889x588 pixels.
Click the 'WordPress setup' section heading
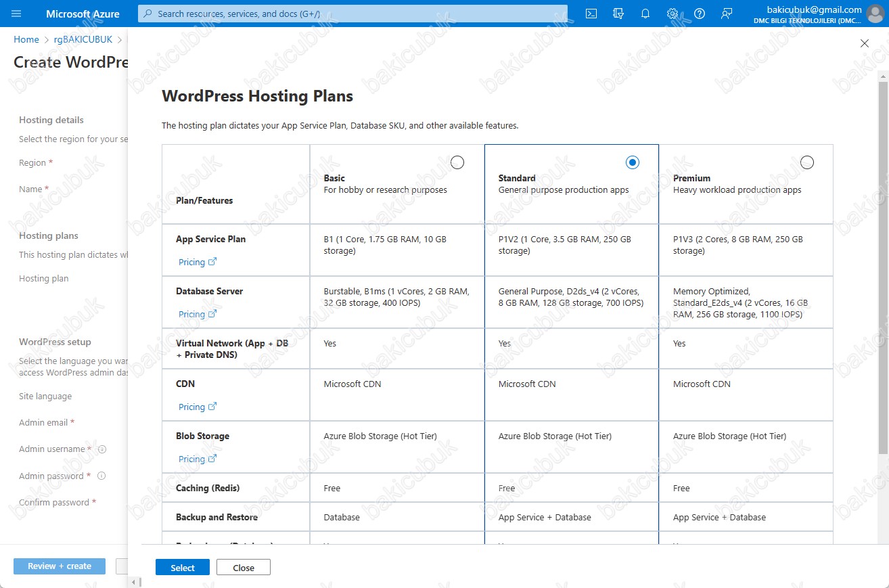point(55,342)
